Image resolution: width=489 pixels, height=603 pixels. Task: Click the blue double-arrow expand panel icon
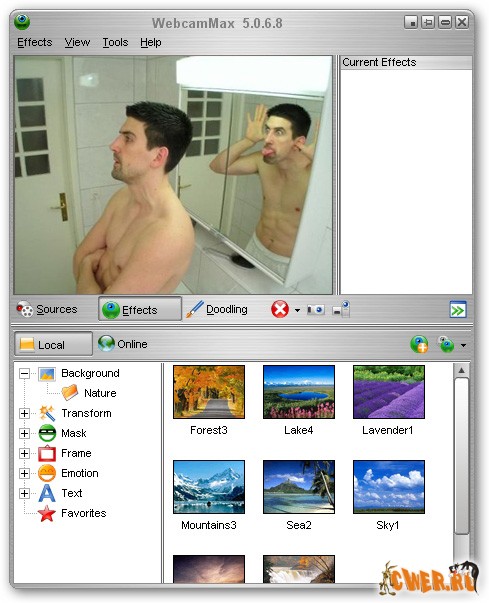pos(458,310)
